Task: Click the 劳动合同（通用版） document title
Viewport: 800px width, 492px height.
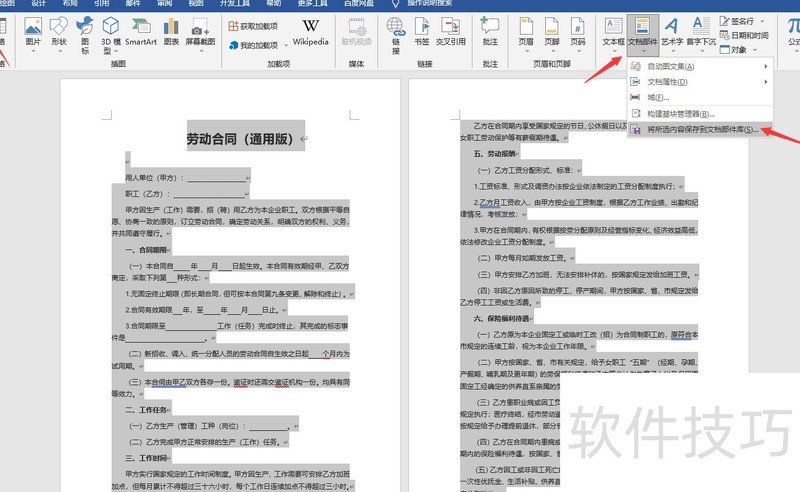Action: (x=245, y=140)
